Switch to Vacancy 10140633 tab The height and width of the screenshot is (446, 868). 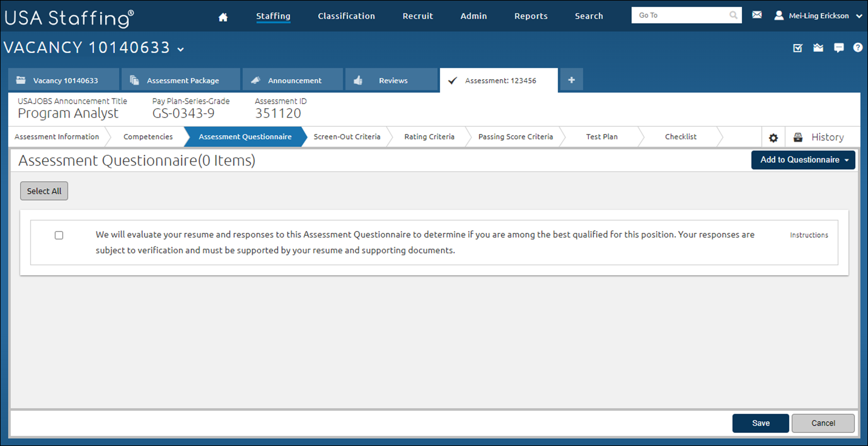64,80
